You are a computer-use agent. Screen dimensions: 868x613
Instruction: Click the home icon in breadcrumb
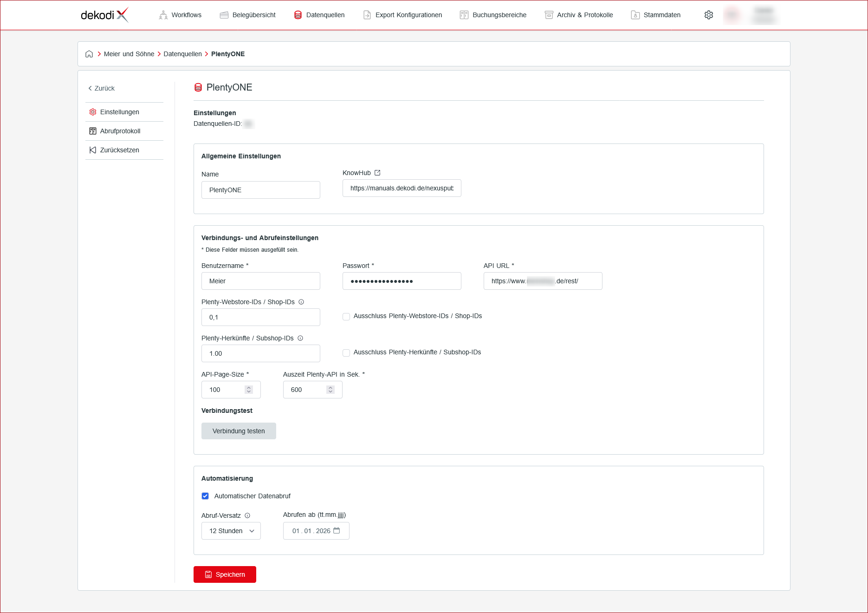click(x=89, y=54)
